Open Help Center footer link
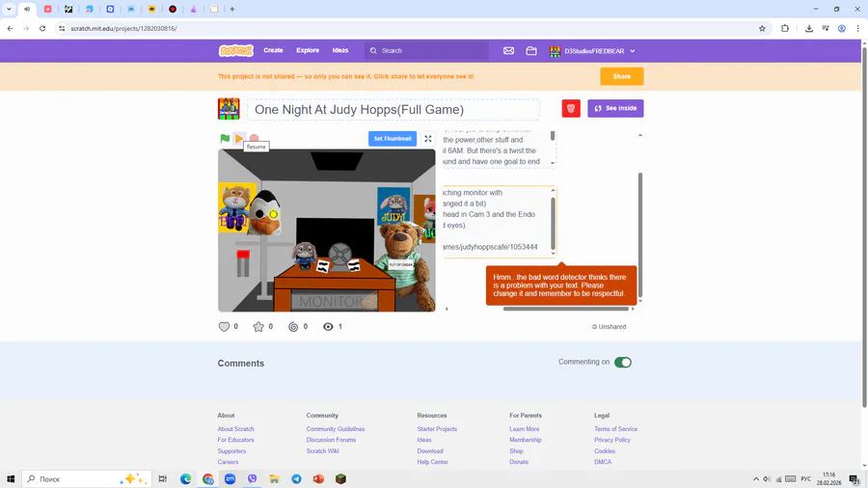Image resolution: width=868 pixels, height=488 pixels. [432, 462]
